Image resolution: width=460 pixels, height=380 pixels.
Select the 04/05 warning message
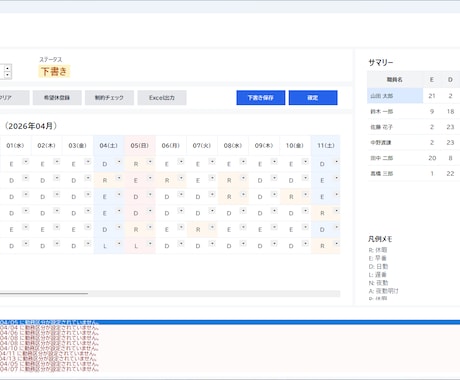[x=49, y=364]
